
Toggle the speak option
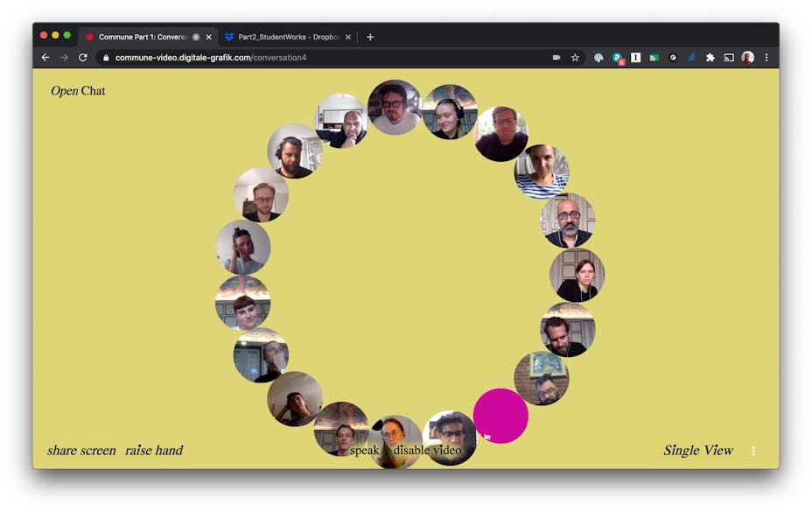(x=364, y=451)
